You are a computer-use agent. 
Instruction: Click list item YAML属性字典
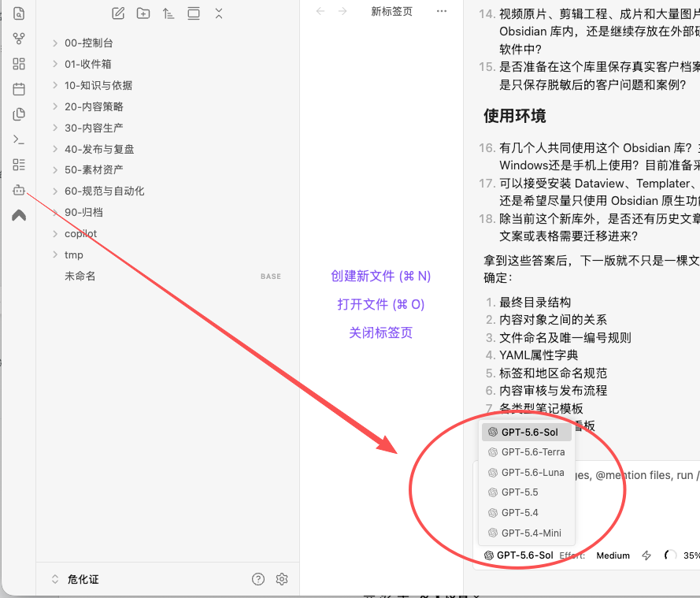coord(539,355)
